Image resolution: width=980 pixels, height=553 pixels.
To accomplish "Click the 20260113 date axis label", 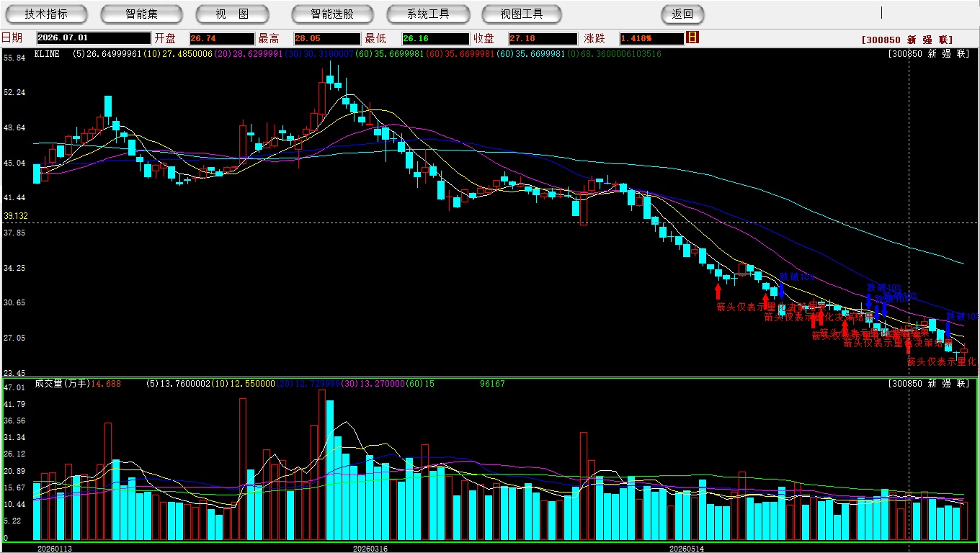I will [55, 549].
